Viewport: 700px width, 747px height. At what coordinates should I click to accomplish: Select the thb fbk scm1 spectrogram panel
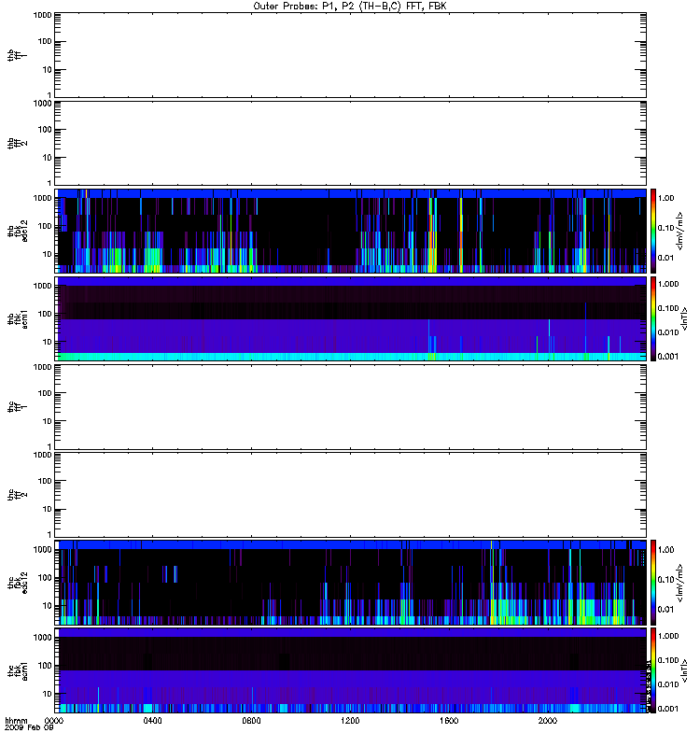coord(351,318)
